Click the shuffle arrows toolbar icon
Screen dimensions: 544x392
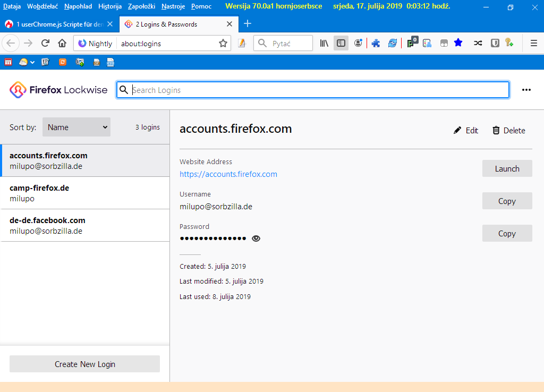pyautogui.click(x=478, y=44)
